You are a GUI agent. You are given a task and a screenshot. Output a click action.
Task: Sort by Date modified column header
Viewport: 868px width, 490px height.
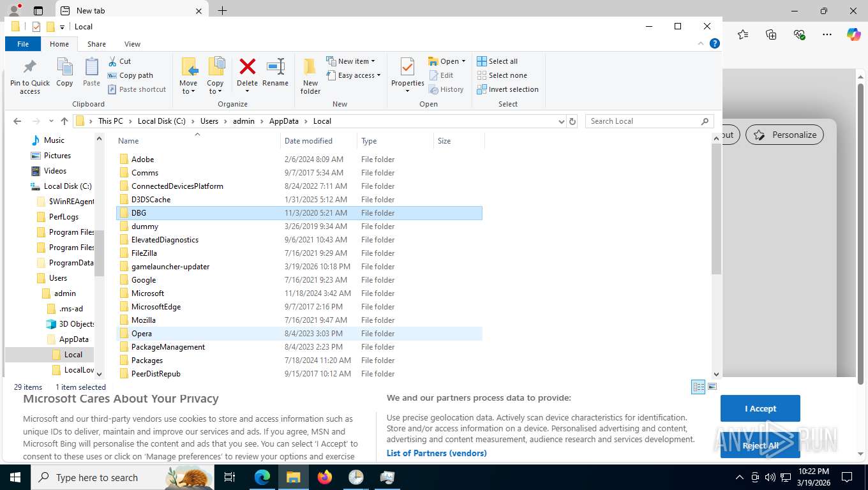[x=318, y=140]
